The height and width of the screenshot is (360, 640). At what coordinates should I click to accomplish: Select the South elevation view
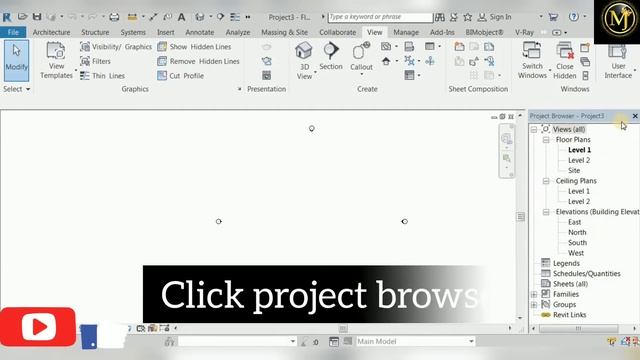coord(577,242)
